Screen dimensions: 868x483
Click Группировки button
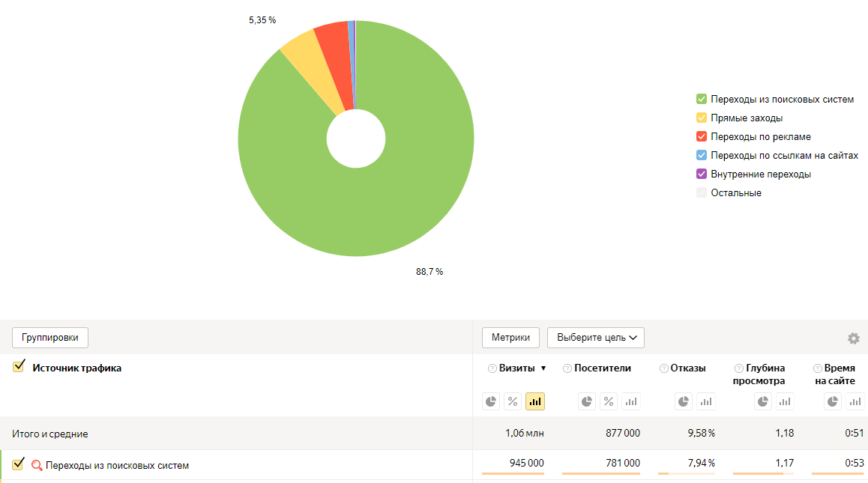(x=50, y=338)
